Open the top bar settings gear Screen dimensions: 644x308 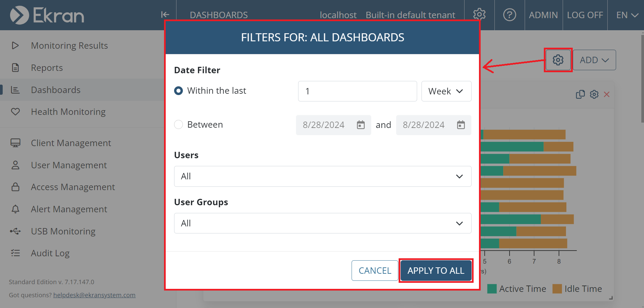point(479,14)
